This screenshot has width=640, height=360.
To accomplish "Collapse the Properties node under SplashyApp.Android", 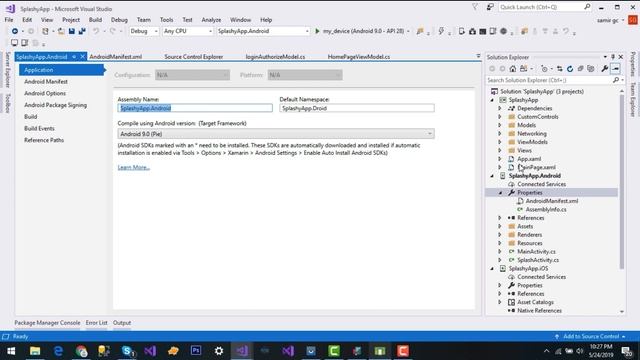I will [x=500, y=193].
